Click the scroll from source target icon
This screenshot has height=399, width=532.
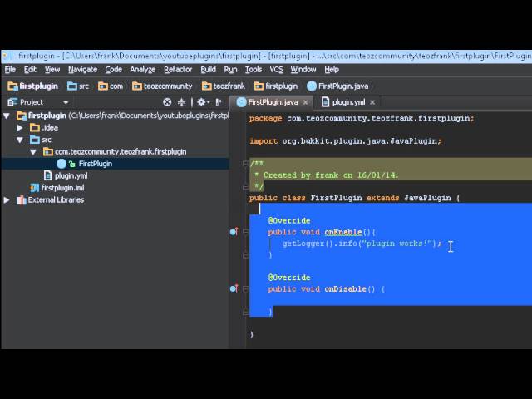167,102
